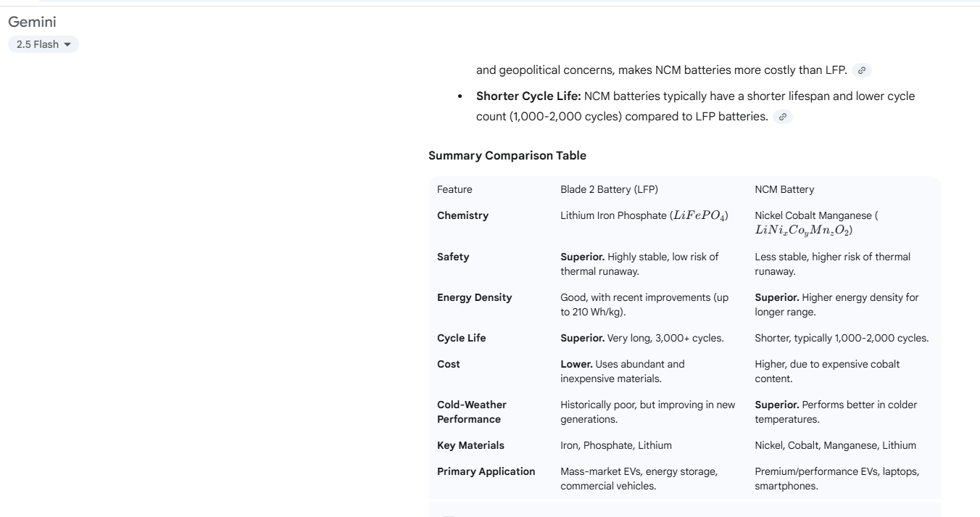The image size is (980, 517).
Task: Click the LiFePO4 formula in the Chemistry row
Action: coord(700,216)
